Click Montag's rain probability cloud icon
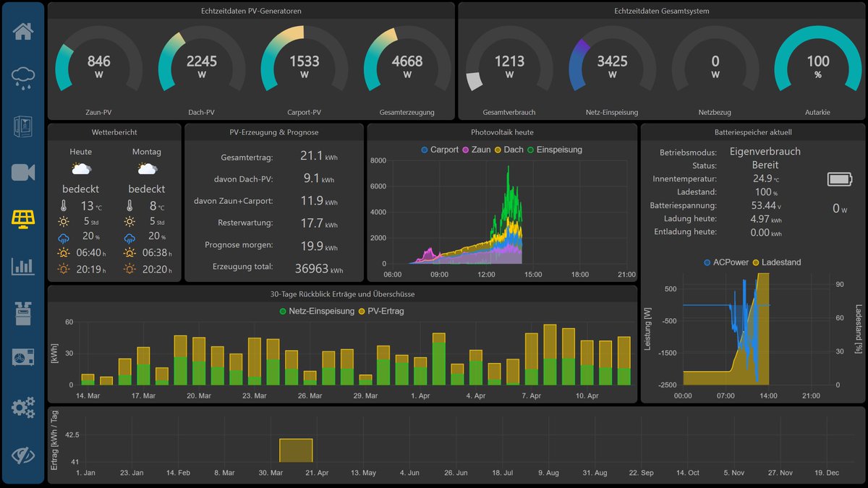 click(129, 238)
